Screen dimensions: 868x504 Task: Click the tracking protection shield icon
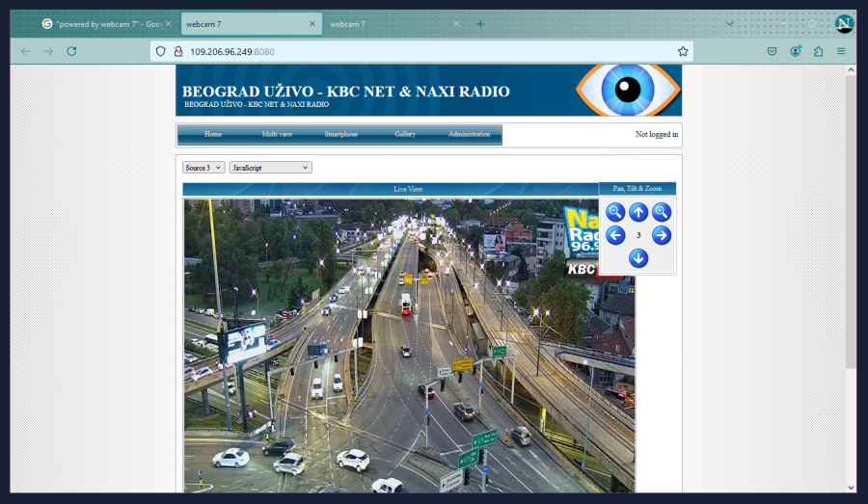click(x=161, y=51)
